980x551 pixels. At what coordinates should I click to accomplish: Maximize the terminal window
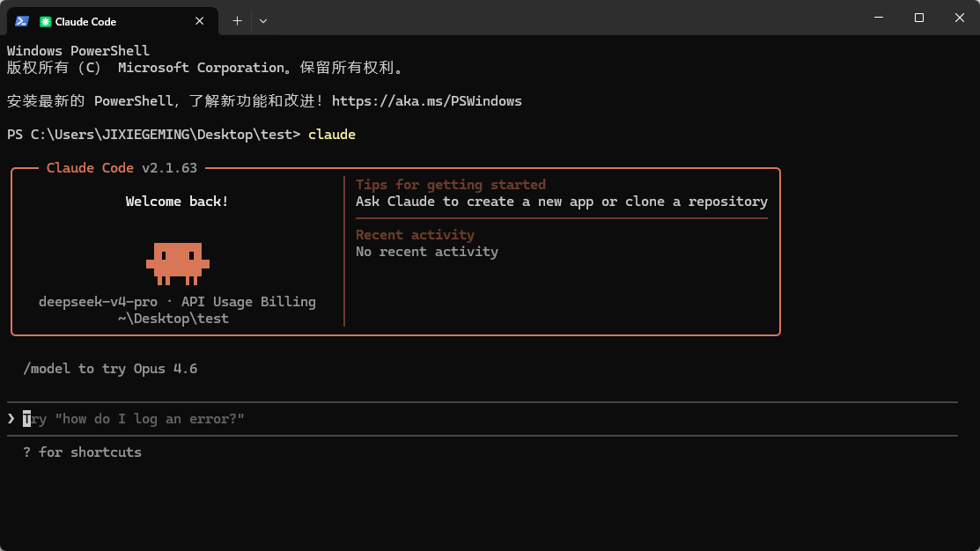click(918, 18)
